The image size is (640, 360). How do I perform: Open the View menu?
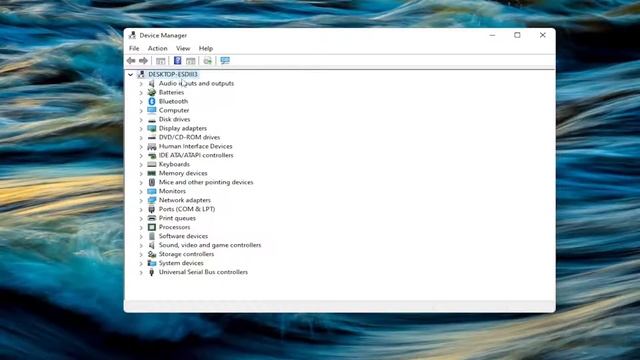pyautogui.click(x=183, y=48)
